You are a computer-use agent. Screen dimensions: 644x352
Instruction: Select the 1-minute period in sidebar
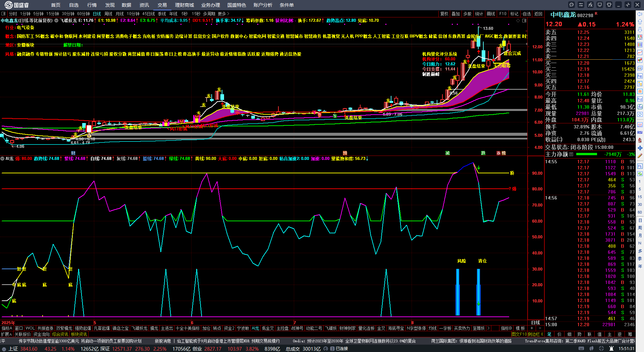pos(640,181)
